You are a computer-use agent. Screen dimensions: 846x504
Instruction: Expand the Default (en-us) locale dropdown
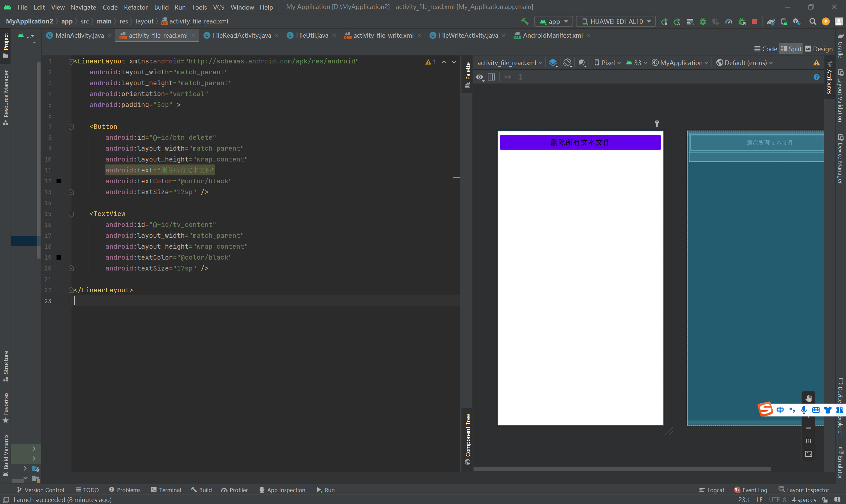point(745,63)
